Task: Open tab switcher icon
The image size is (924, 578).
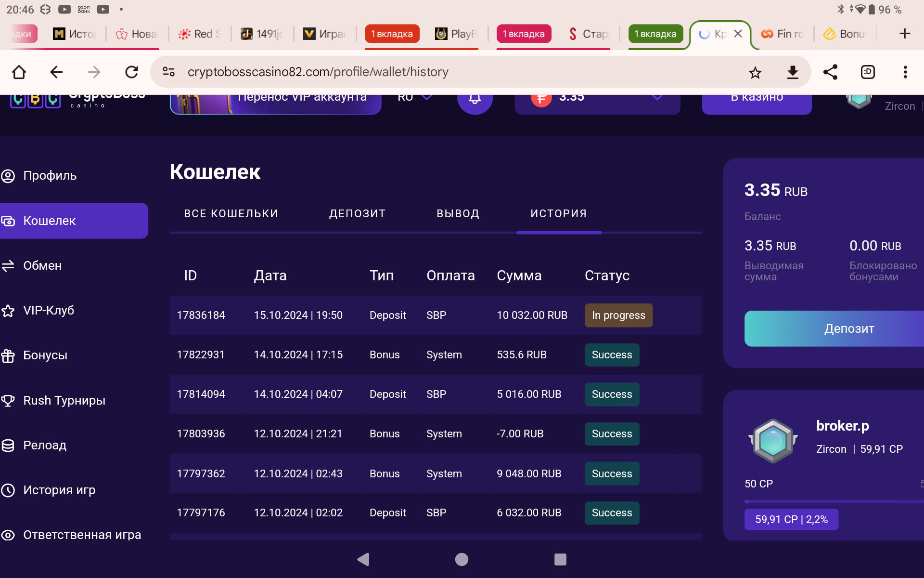Action: coord(868,72)
